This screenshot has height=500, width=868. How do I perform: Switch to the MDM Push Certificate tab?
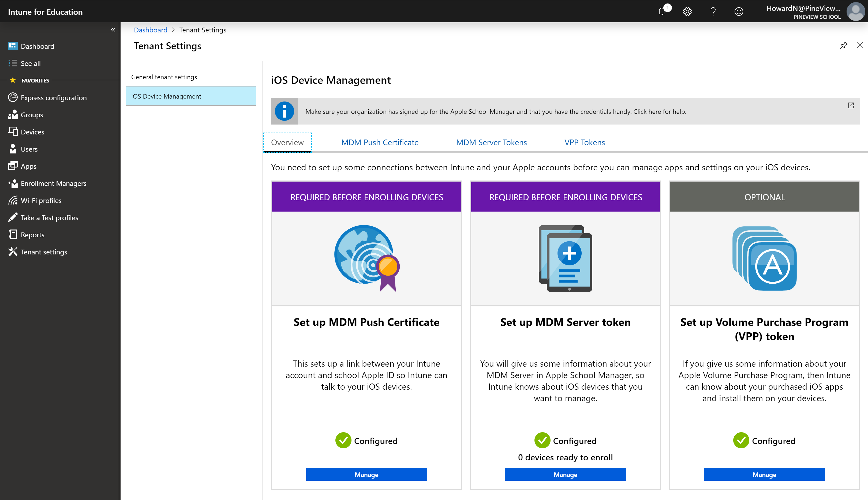(x=380, y=142)
